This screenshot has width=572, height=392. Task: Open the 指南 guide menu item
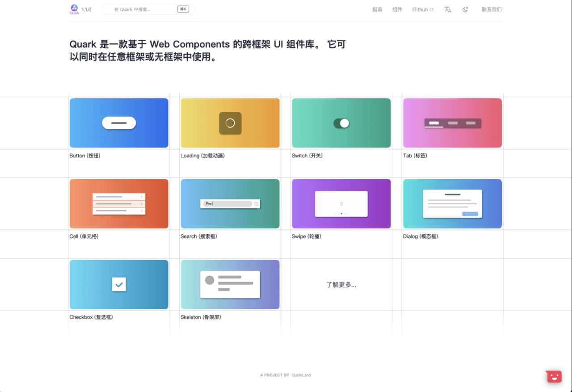pyautogui.click(x=377, y=9)
